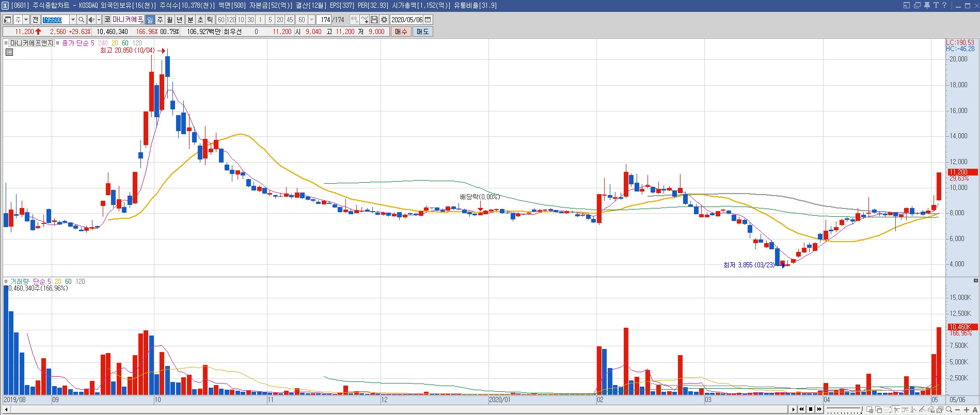Select monthly (월) period toggle

point(170,20)
